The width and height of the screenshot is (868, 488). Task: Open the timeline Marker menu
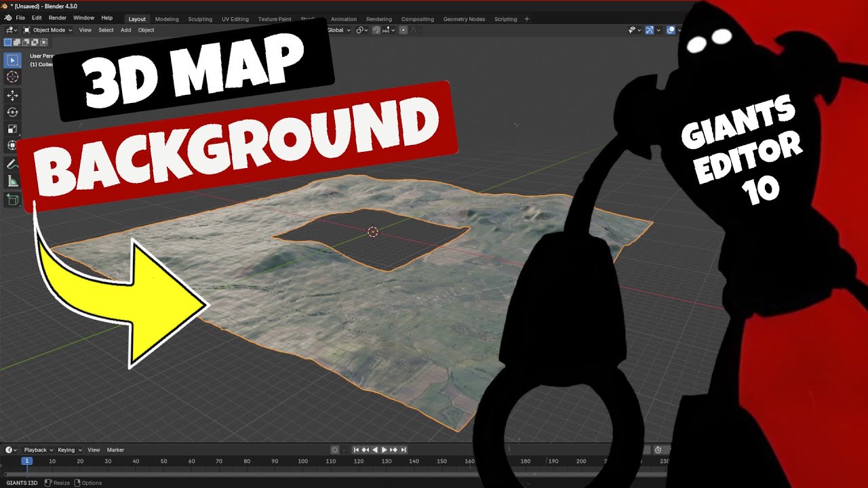(x=115, y=450)
